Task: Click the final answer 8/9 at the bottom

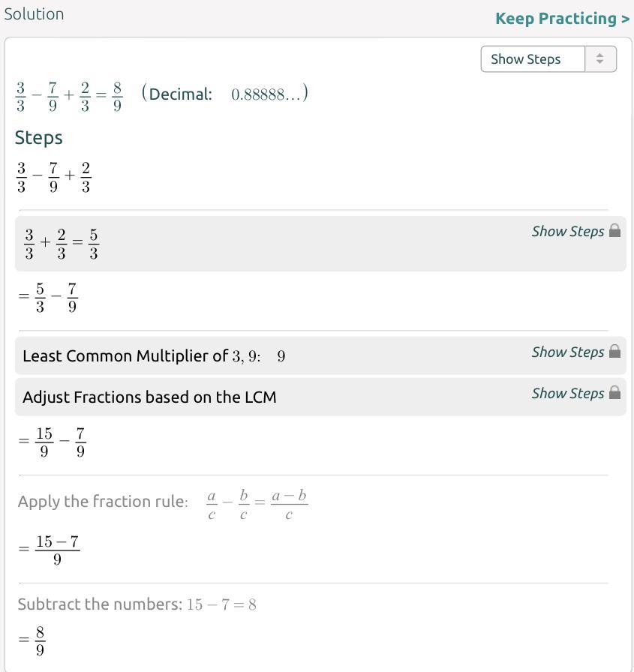Action: pyautogui.click(x=40, y=640)
